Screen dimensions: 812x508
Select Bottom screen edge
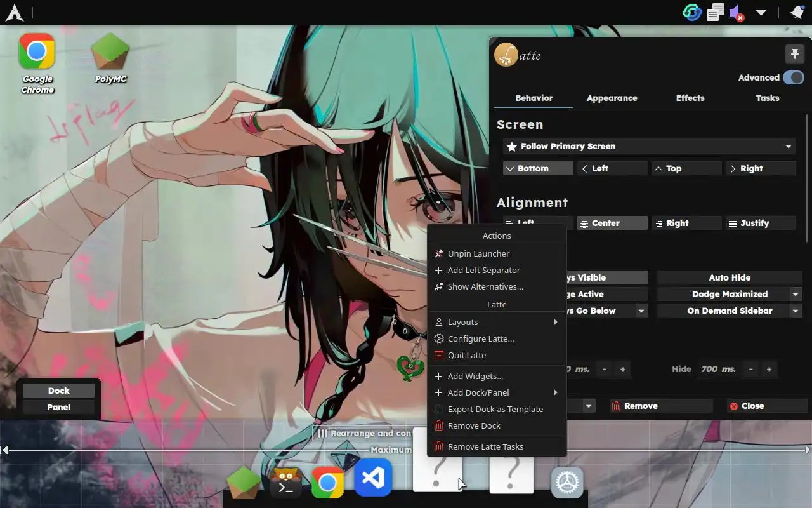pyautogui.click(x=538, y=168)
